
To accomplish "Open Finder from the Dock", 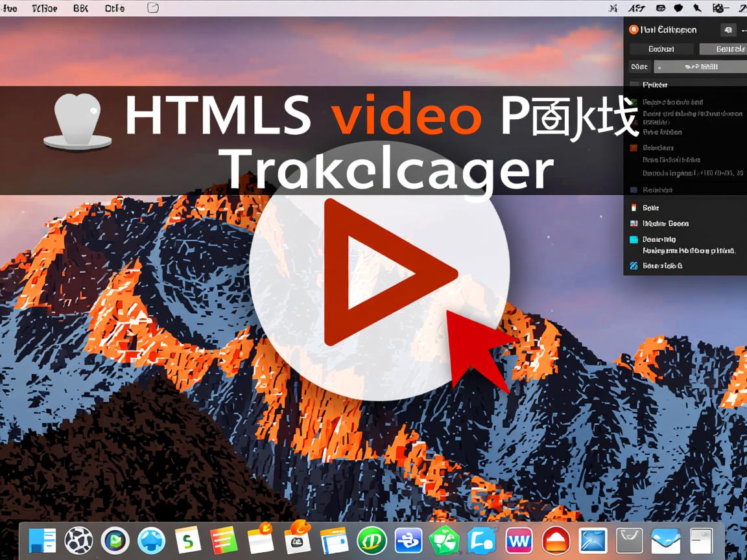I will tap(42, 540).
